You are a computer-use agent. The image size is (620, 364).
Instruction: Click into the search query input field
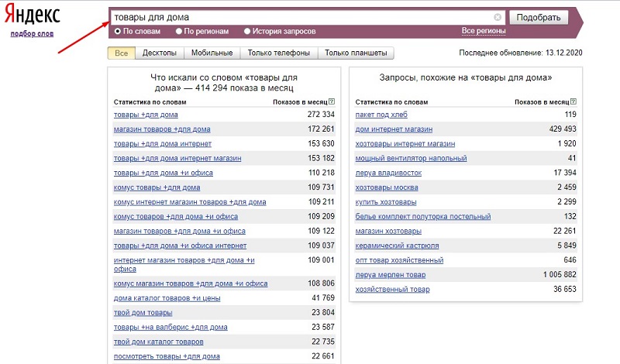pyautogui.click(x=302, y=17)
